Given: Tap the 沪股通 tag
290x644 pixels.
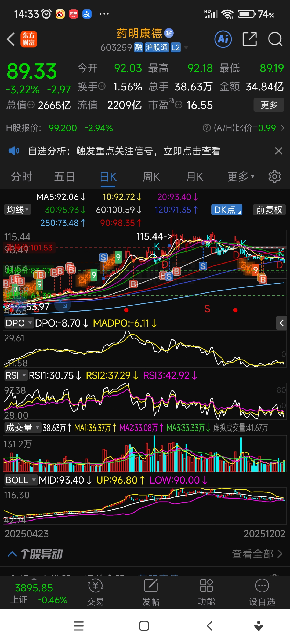Looking at the screenshot, I should click(x=157, y=47).
